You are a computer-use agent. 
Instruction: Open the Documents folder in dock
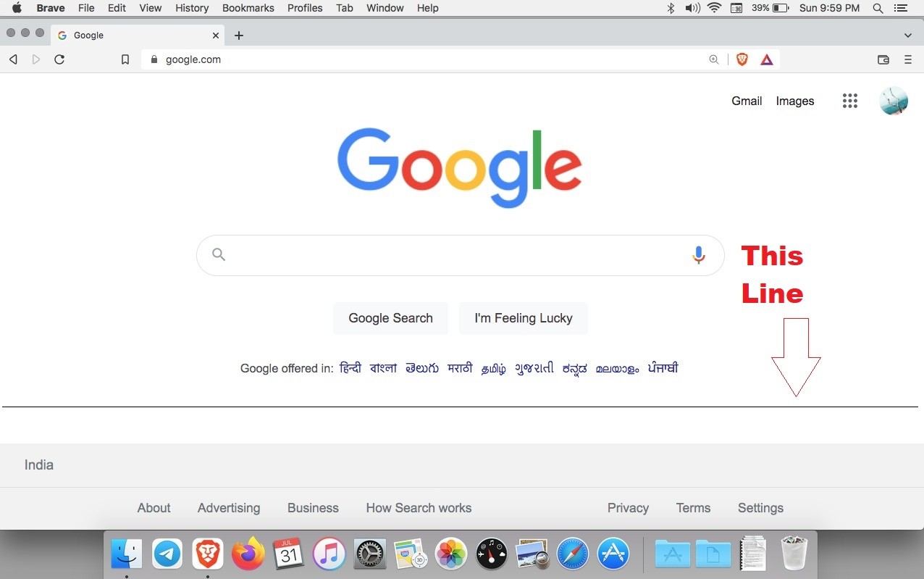(x=713, y=554)
